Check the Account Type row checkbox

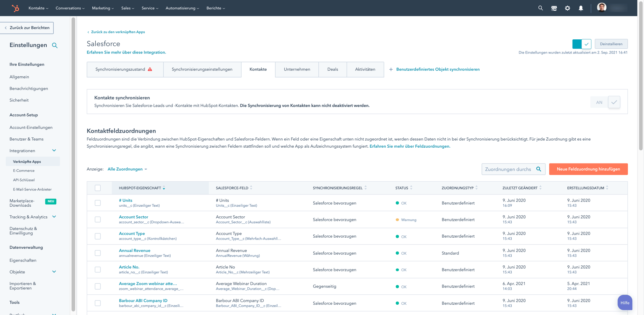98,236
